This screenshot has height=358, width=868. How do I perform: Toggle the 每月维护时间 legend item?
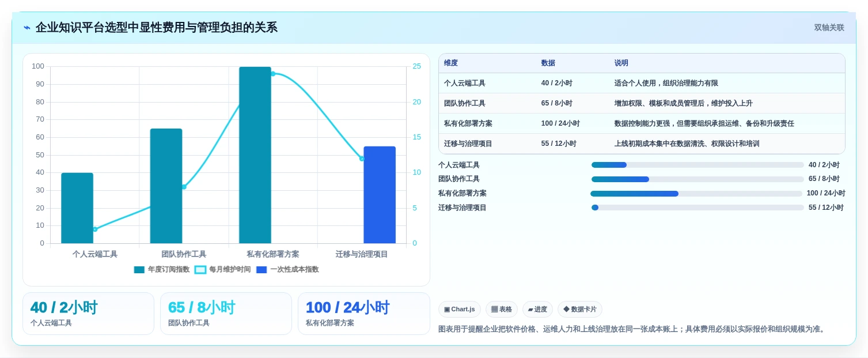223,269
